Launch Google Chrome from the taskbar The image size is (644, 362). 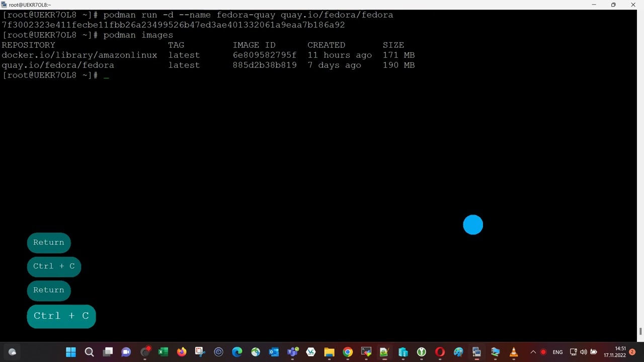pos(348,352)
